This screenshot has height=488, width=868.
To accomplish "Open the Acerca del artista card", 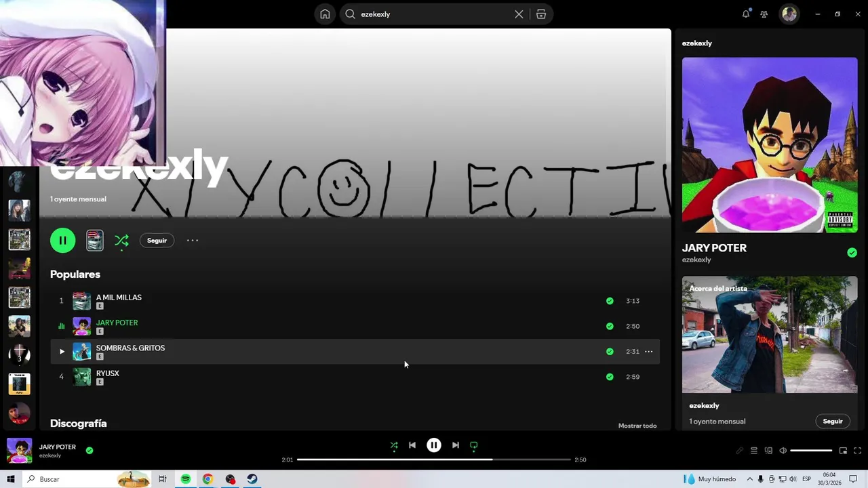I will coord(770,334).
